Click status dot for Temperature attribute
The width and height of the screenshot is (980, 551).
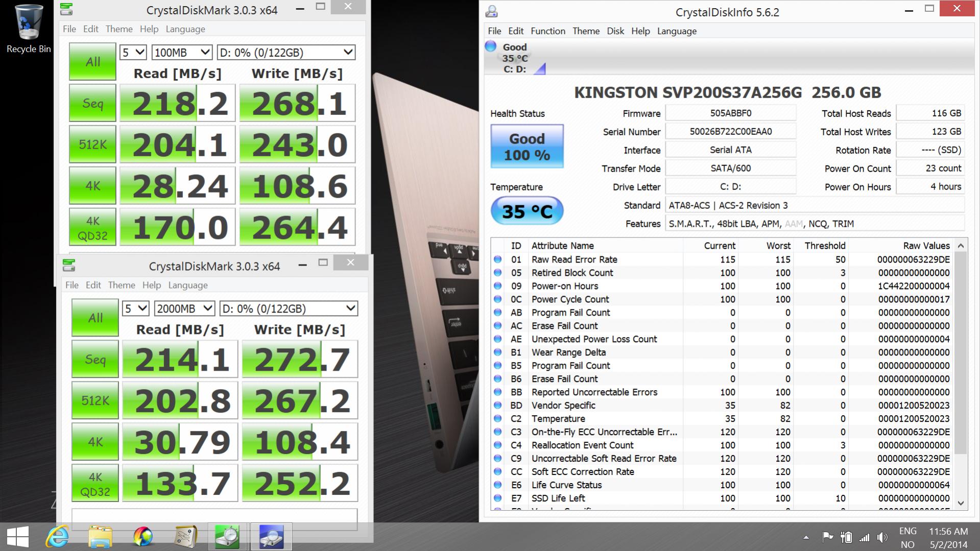[x=497, y=419]
